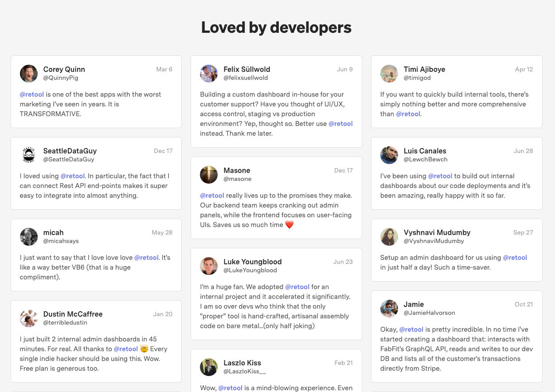The height and width of the screenshot is (392, 555).
Task: Click Corey Quinn's profile avatar
Action: [x=29, y=74]
